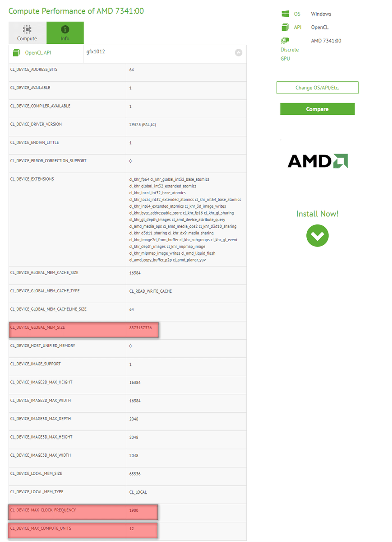Screen dimensions: 392x542
Task: Click the OS label link
Action: point(297,14)
